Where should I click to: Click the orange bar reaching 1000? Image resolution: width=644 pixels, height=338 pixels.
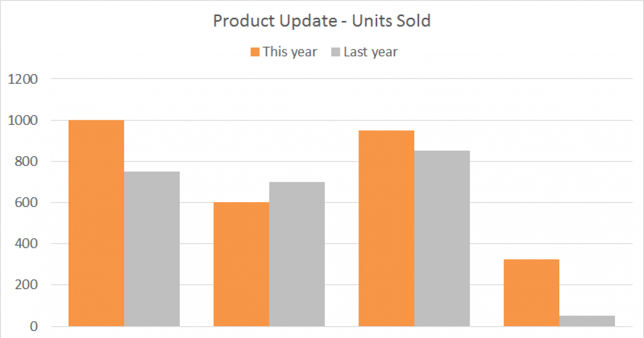click(x=97, y=223)
